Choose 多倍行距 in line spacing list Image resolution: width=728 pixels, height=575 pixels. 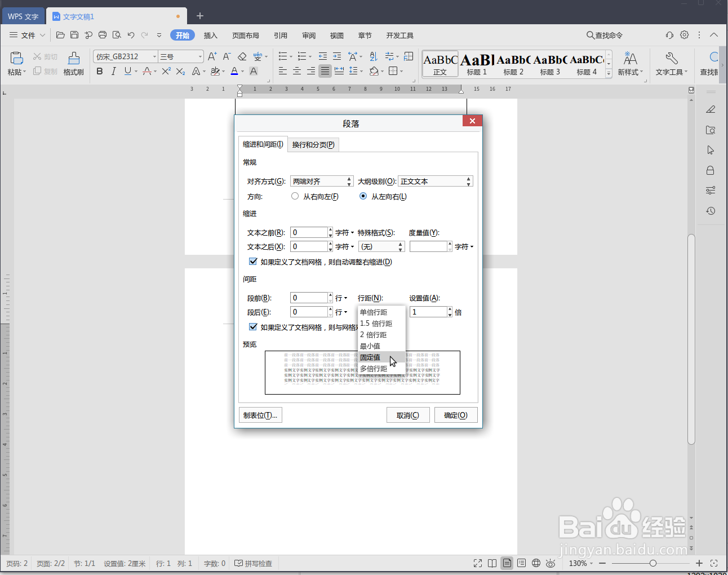[381, 368]
